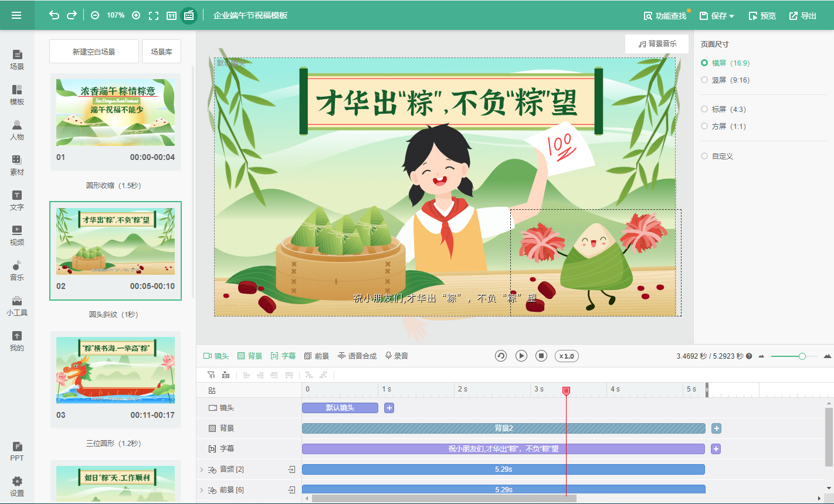Open the hamburger main menu
The width and height of the screenshot is (834, 504).
pyautogui.click(x=16, y=15)
